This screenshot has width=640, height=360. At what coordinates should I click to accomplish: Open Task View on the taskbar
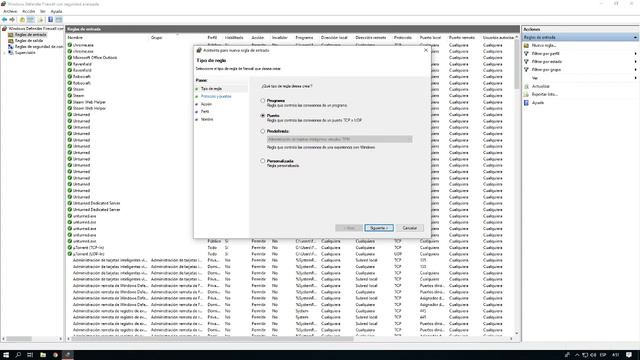pyautogui.click(x=30, y=355)
